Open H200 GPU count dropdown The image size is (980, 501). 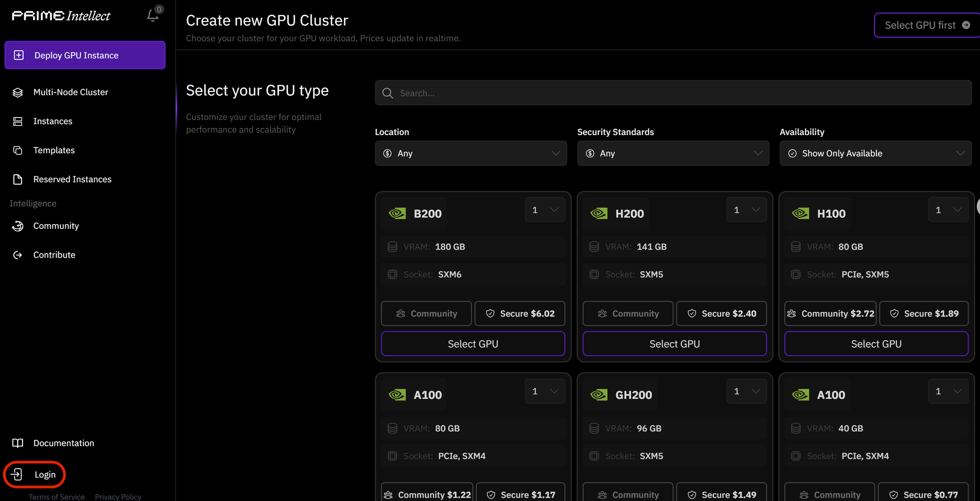(x=747, y=210)
